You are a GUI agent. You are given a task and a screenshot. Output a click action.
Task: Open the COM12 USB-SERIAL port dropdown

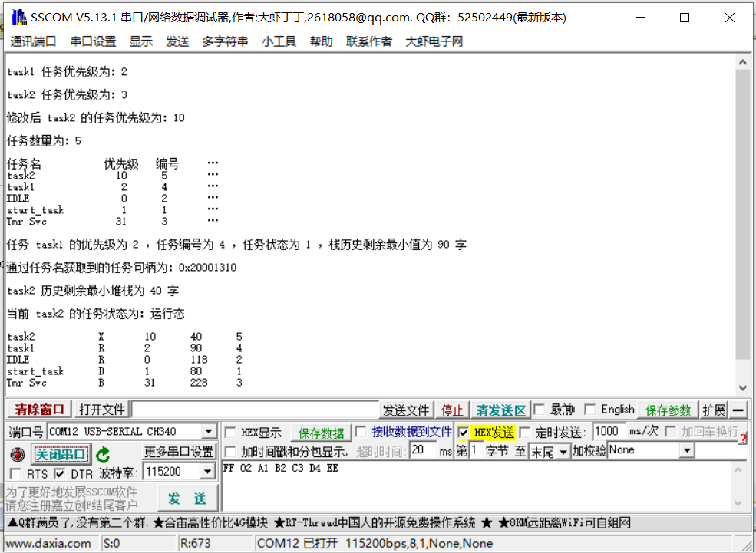coord(209,431)
